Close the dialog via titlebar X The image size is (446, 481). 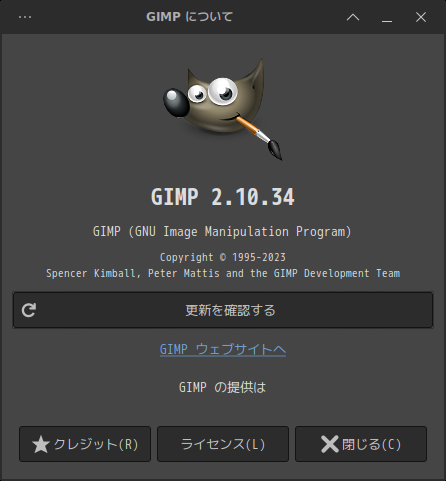pos(421,17)
